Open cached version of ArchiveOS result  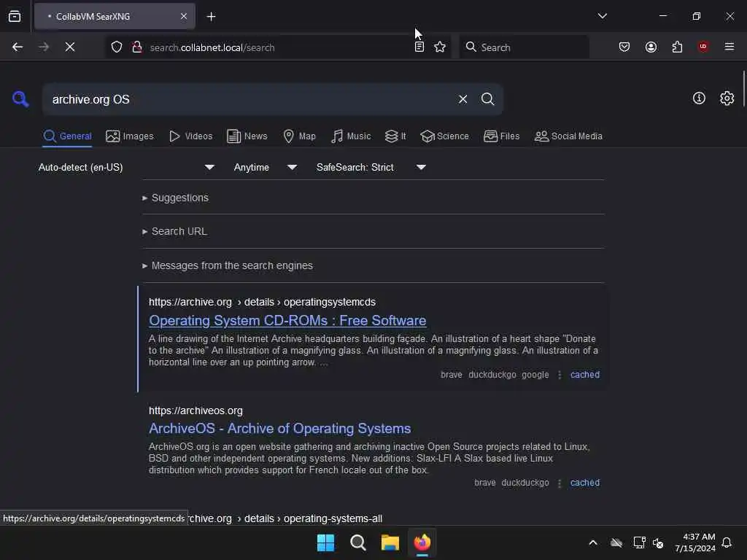tap(584, 483)
